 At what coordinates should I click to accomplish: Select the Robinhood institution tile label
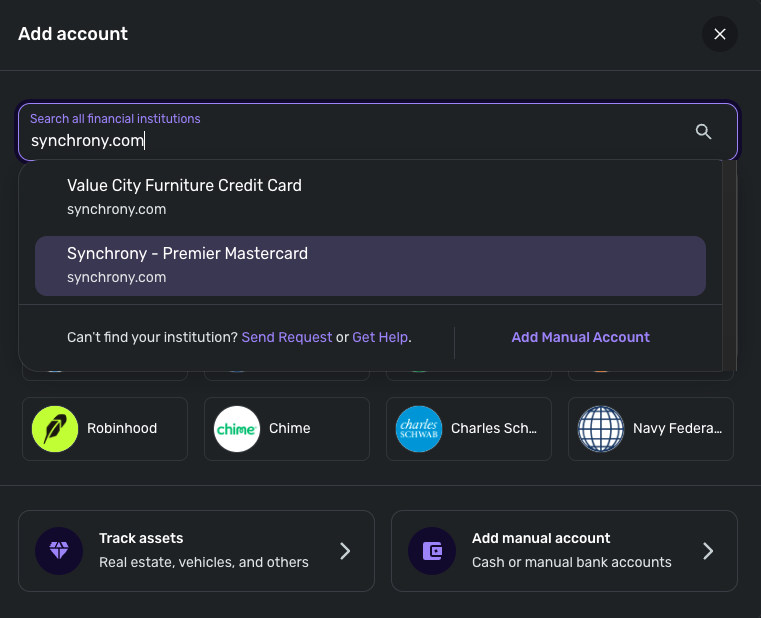point(122,429)
